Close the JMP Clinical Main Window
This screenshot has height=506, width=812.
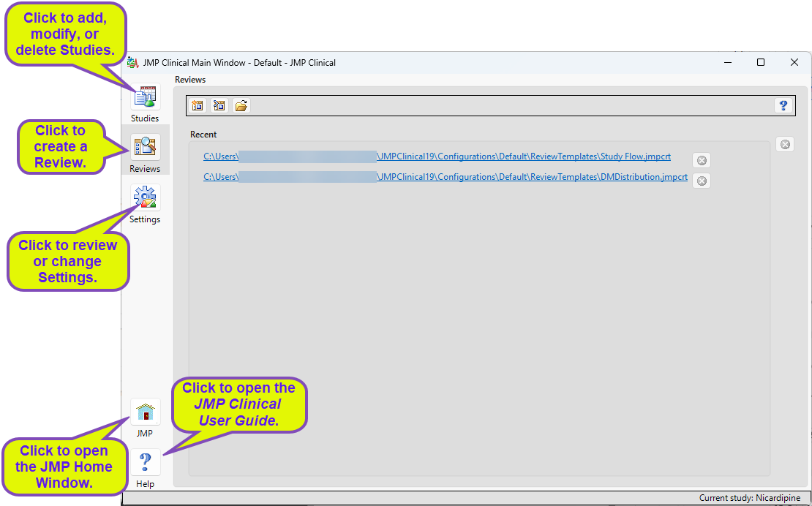pos(794,63)
